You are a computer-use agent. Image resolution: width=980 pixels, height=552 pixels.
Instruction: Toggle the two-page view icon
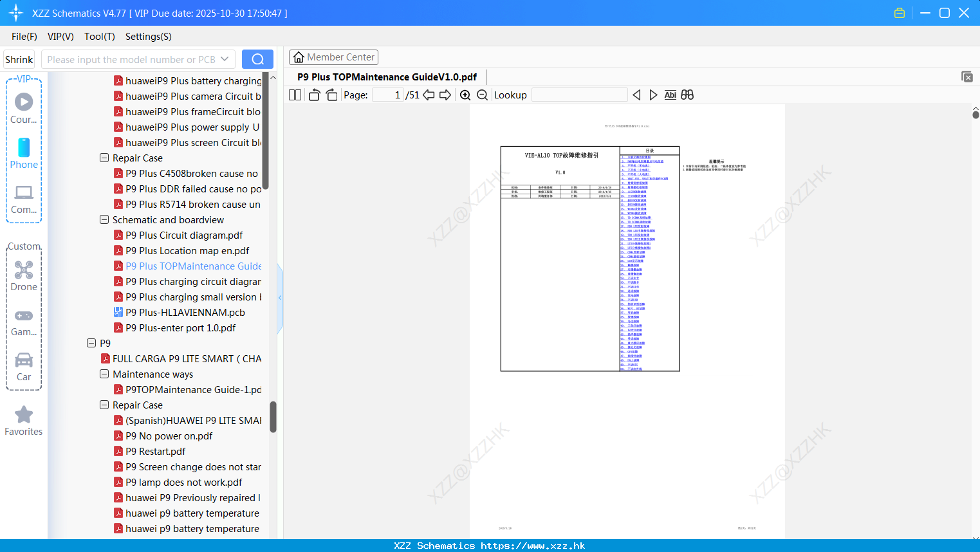pos(295,95)
